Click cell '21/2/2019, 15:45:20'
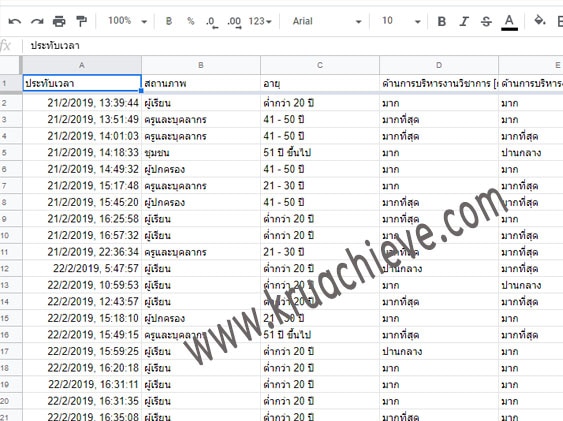Screen dimensions: 563x421 coord(82,202)
